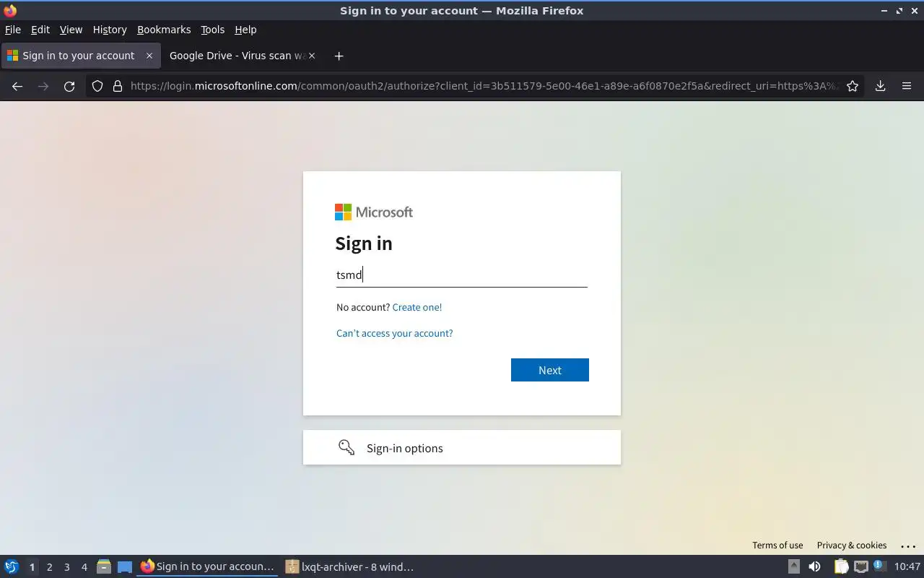Click the 'No account?' text

[x=363, y=307]
